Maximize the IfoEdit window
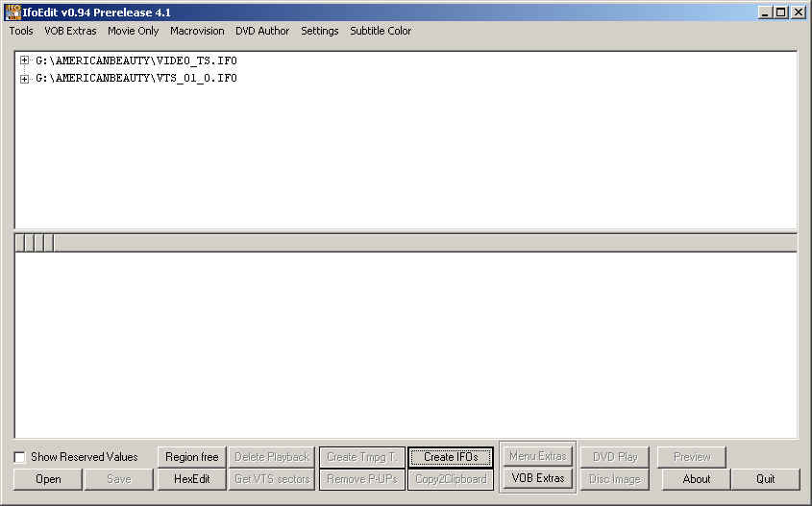 click(781, 12)
